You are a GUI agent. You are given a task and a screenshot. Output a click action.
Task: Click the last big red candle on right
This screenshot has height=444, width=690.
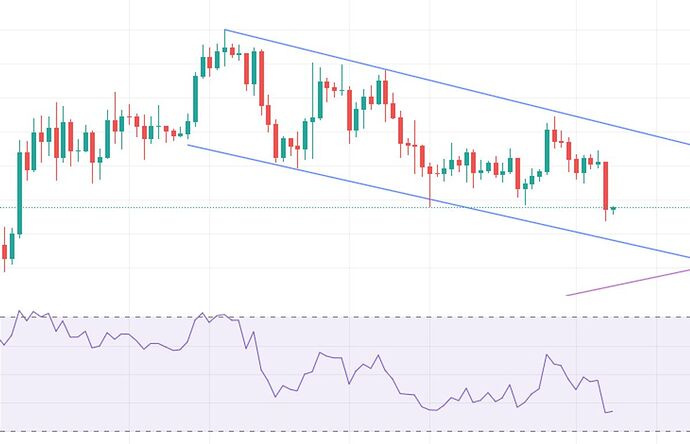(606, 185)
